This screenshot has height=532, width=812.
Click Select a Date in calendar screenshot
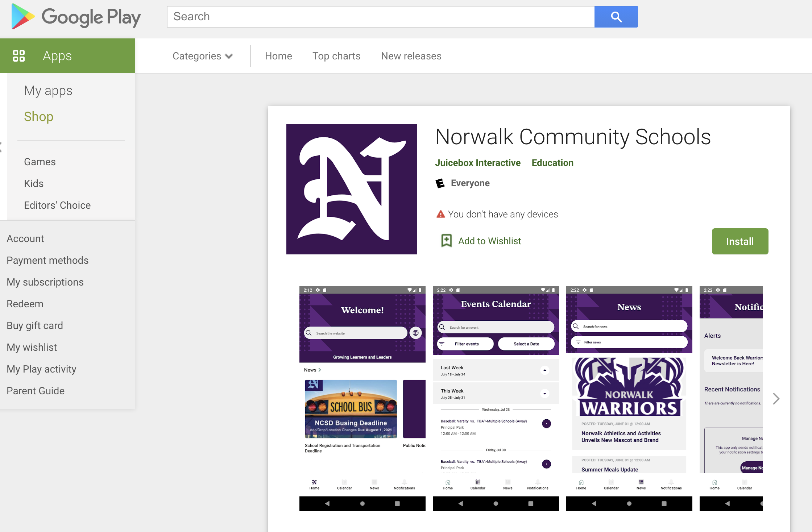[x=526, y=344]
